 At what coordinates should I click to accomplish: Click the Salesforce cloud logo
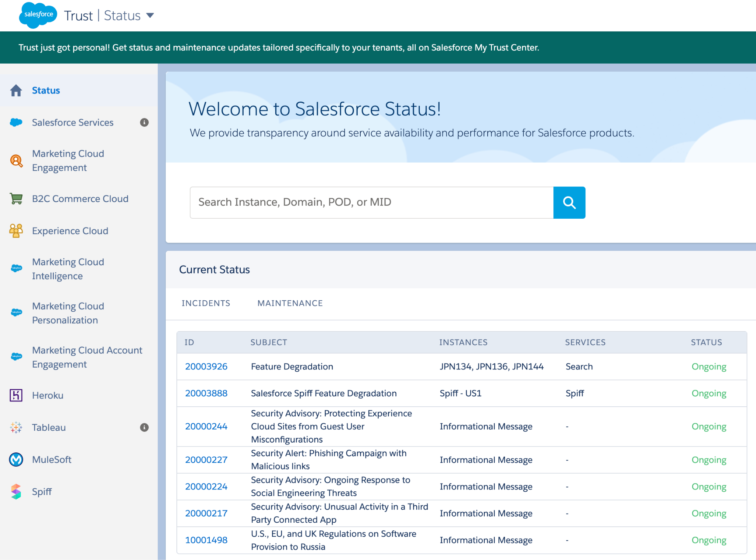tap(38, 15)
